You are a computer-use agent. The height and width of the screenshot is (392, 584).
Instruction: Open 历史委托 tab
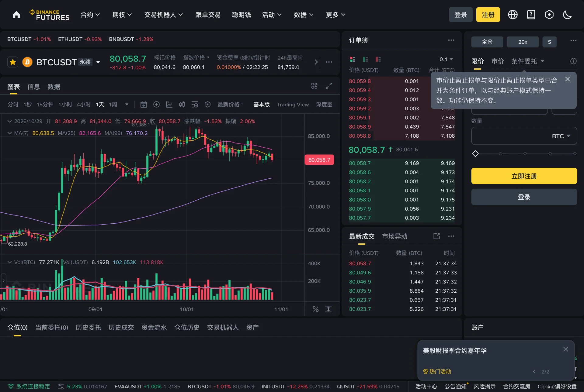(88, 328)
